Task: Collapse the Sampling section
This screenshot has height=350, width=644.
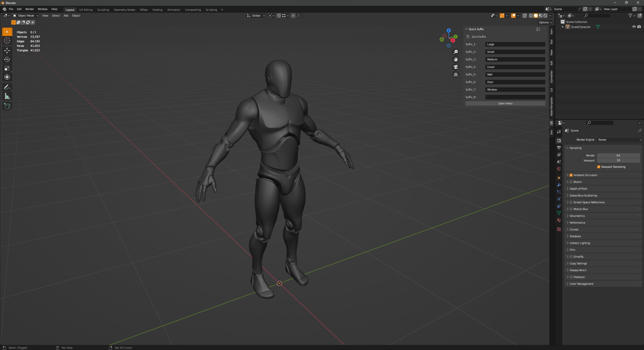Action: point(567,148)
